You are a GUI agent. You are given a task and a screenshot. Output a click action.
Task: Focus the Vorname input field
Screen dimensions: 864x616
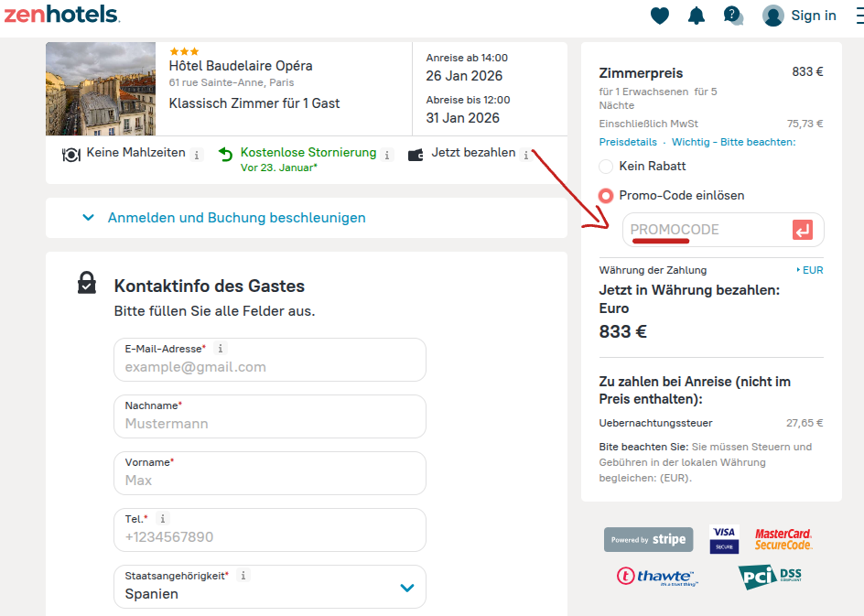[270, 473]
